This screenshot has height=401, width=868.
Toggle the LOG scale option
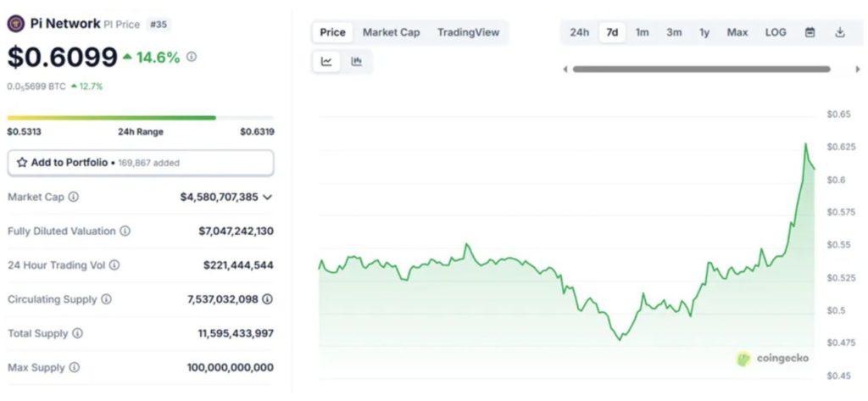[x=776, y=32]
